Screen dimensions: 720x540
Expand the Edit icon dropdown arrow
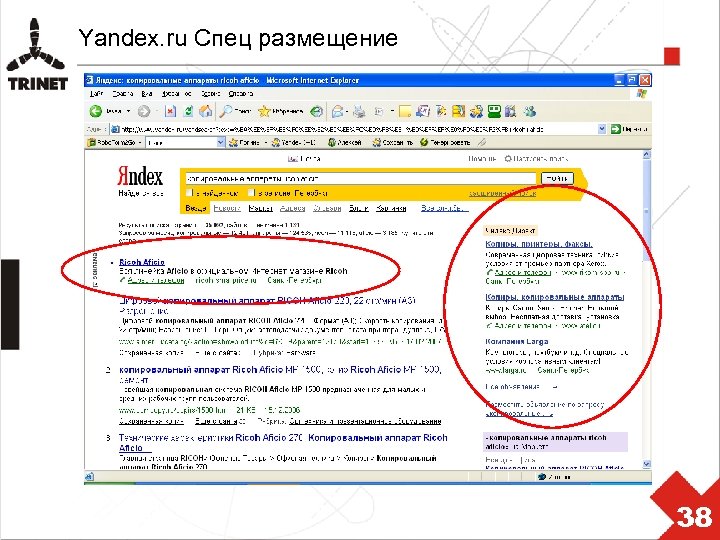click(392, 112)
